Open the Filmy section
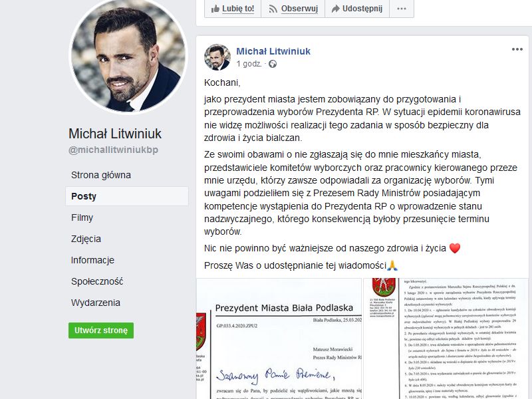This screenshot has width=532, height=399. pyautogui.click(x=82, y=217)
